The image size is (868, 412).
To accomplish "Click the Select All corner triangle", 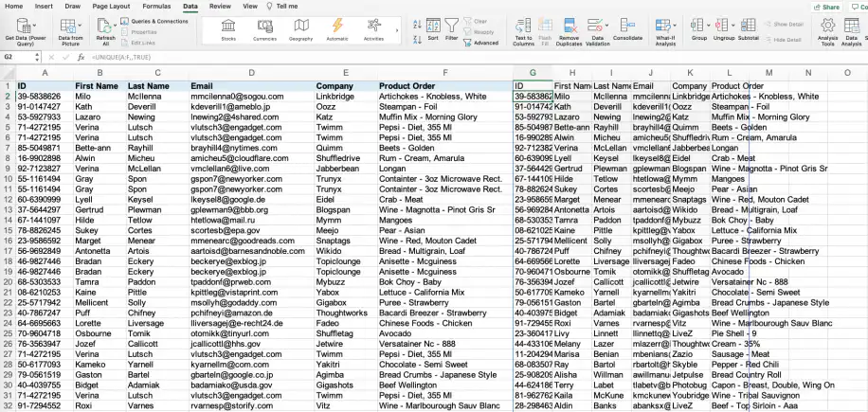I will coord(8,72).
